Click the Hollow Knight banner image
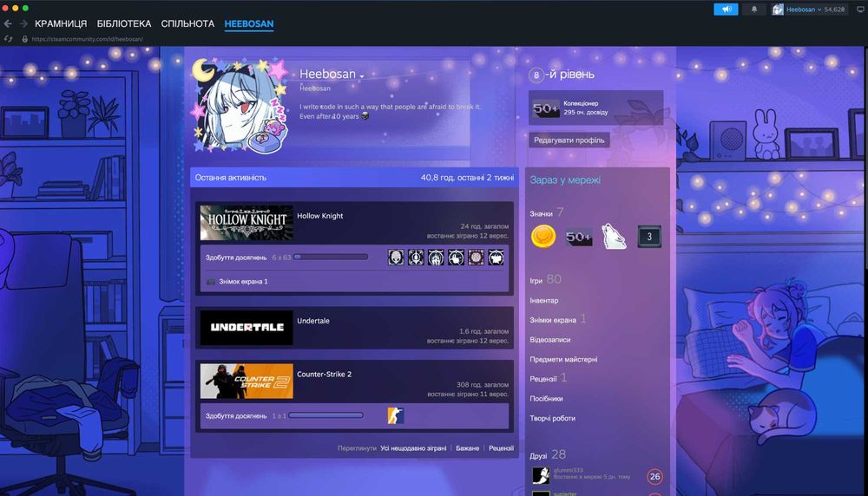This screenshot has width=868, height=496. tap(247, 222)
